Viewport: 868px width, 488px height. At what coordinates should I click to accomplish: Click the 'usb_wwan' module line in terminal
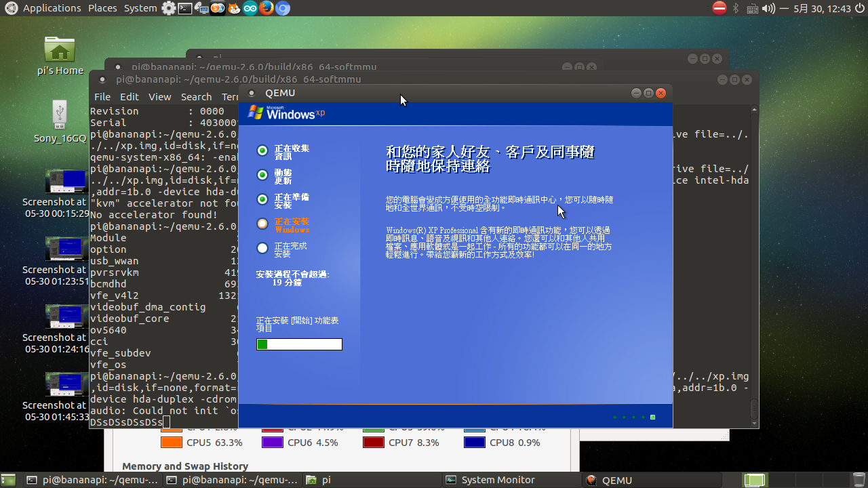tap(114, 261)
